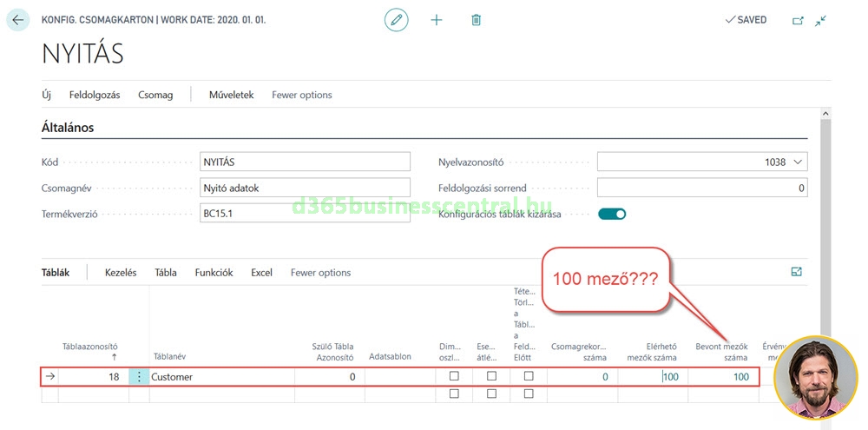Screen dimensions: 868x430
Task: Expand the Táblák section to full view
Action: tap(796, 272)
